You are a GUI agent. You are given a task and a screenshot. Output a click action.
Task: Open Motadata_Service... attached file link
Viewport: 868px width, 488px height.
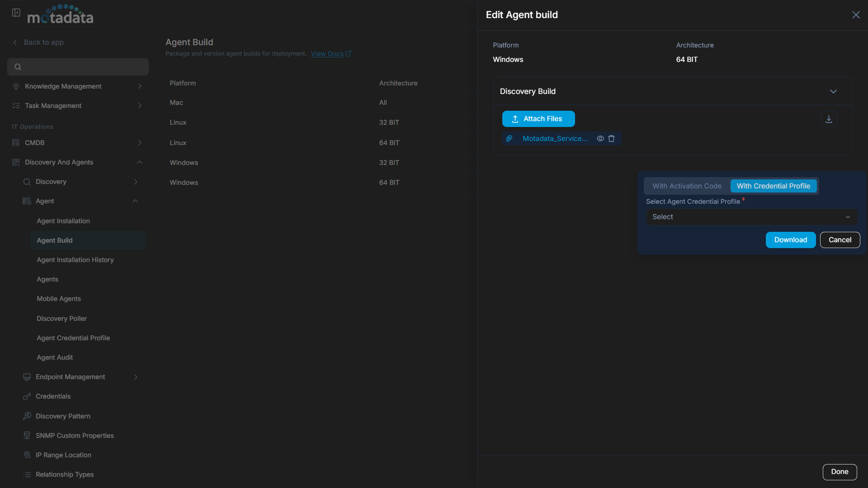pos(555,139)
